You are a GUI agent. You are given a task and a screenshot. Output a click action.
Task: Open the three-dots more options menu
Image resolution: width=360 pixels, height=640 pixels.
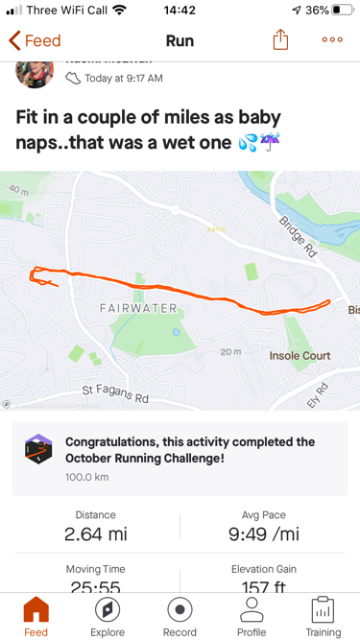tap(332, 40)
